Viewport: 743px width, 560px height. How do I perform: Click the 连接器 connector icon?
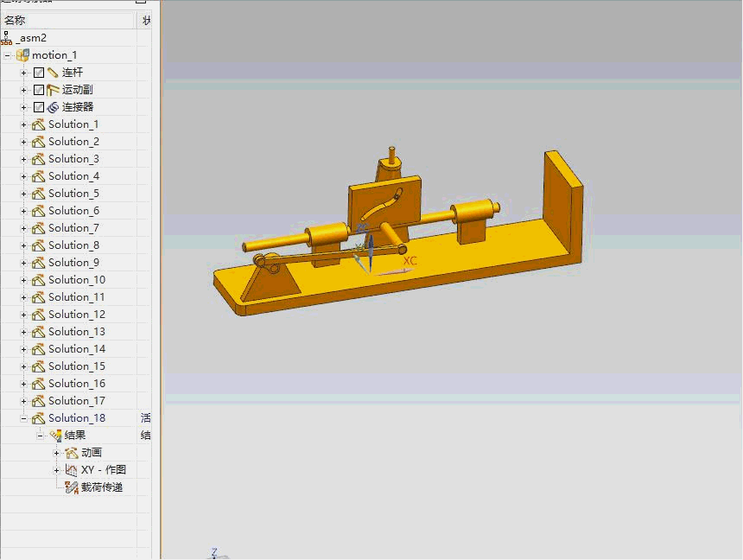[53, 107]
